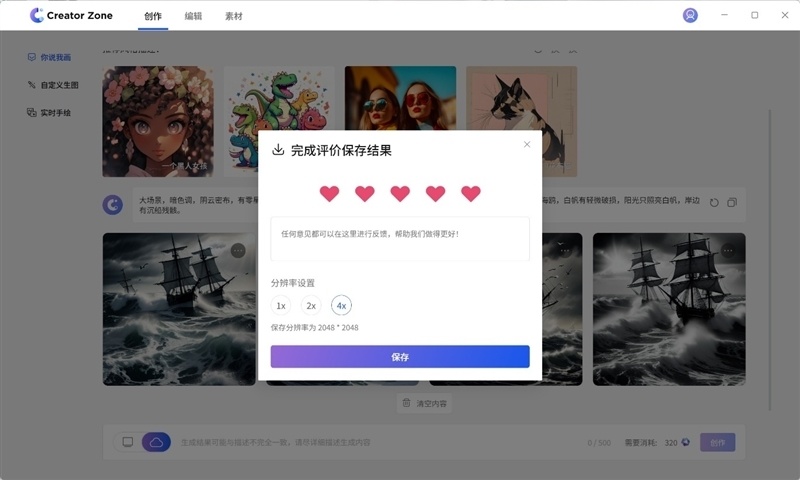Open the 素材 tab

click(x=233, y=16)
